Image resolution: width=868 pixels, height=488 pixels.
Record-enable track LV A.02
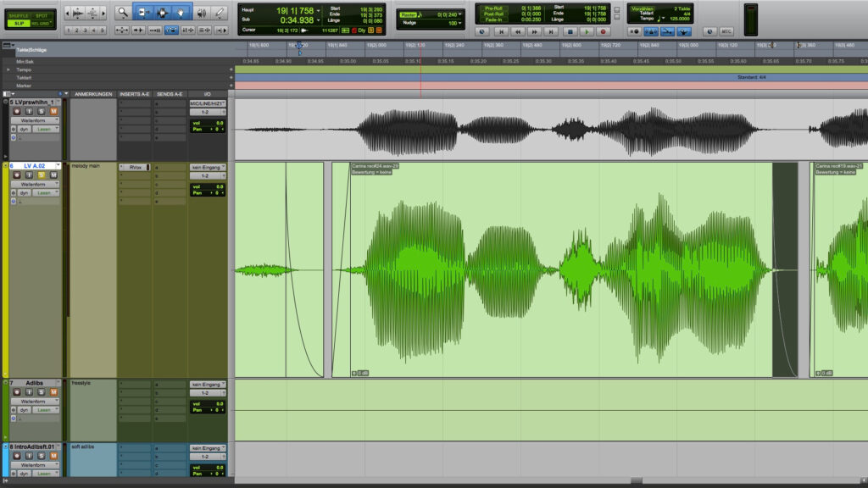point(17,175)
